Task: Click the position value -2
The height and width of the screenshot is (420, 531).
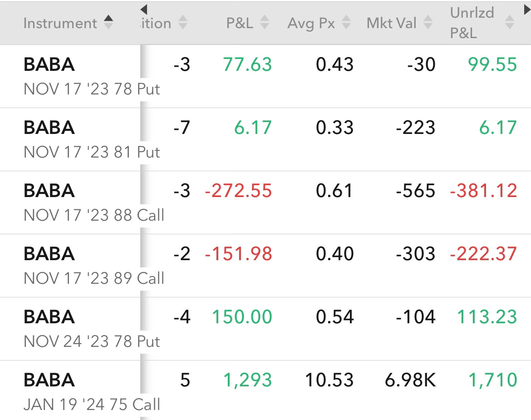Action: point(182,254)
